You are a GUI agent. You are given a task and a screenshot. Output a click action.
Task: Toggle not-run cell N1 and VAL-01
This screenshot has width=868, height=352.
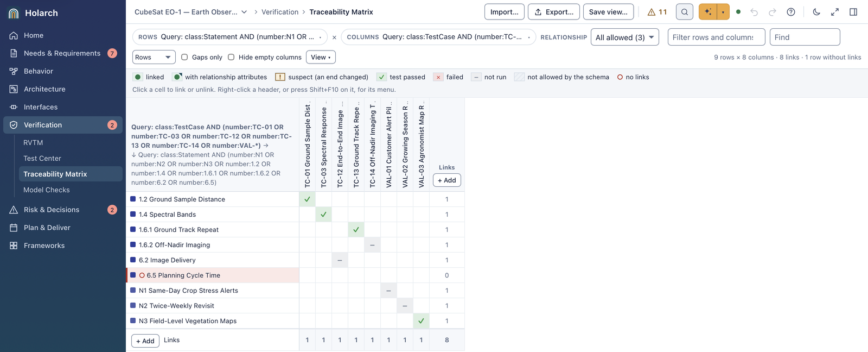click(388, 291)
